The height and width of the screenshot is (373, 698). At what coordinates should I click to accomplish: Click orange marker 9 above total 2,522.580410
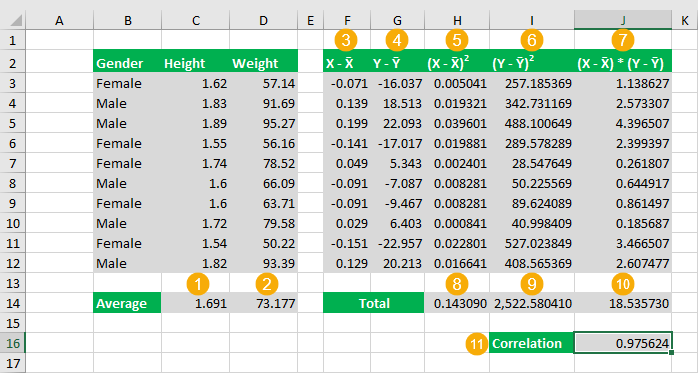click(532, 284)
